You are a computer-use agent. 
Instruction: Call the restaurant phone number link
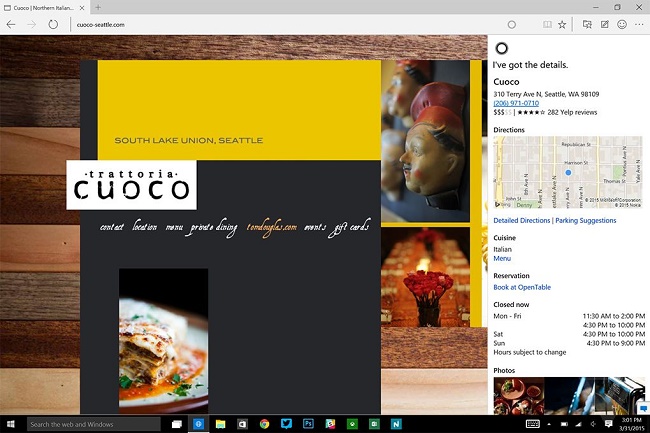coord(516,103)
